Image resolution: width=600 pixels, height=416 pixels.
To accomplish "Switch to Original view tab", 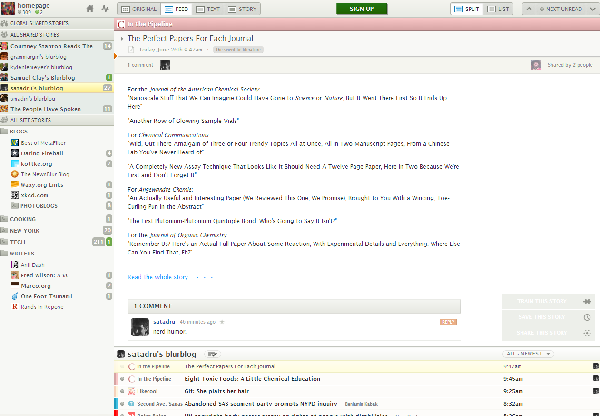I will pyautogui.click(x=139, y=9).
